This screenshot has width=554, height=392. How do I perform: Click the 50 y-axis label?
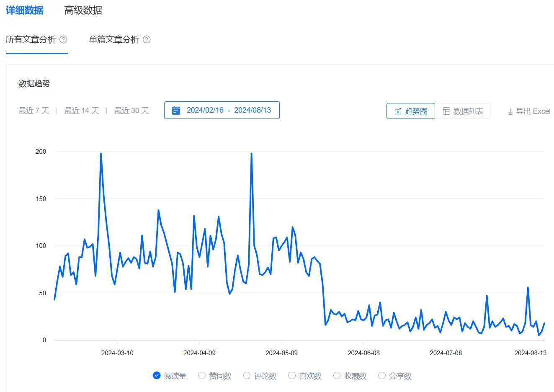click(x=43, y=293)
